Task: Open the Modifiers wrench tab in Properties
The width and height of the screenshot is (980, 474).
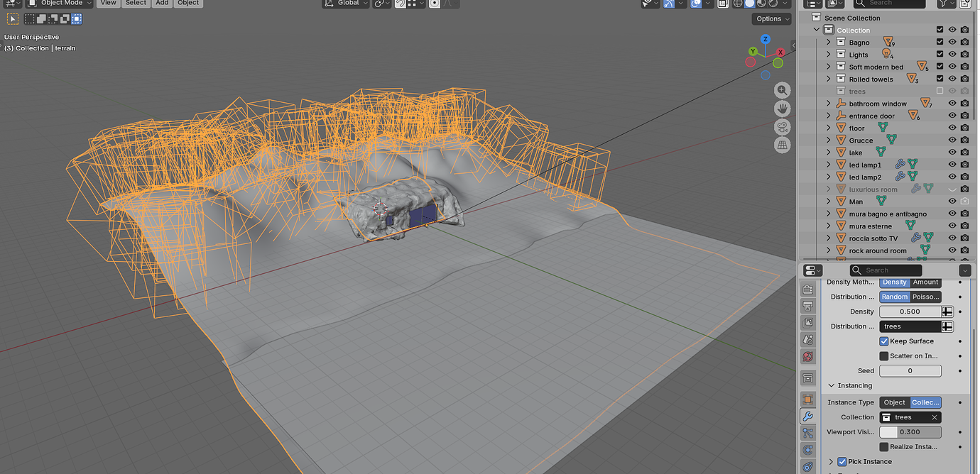Action: pyautogui.click(x=807, y=417)
